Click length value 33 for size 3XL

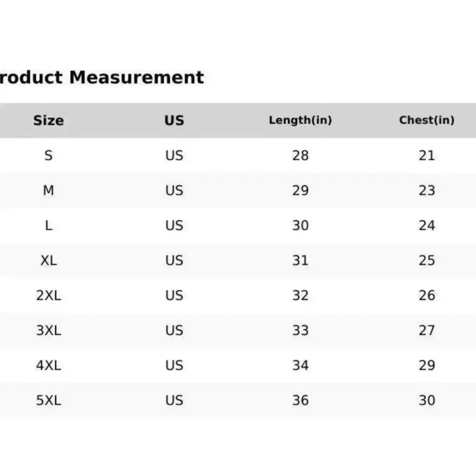(301, 330)
